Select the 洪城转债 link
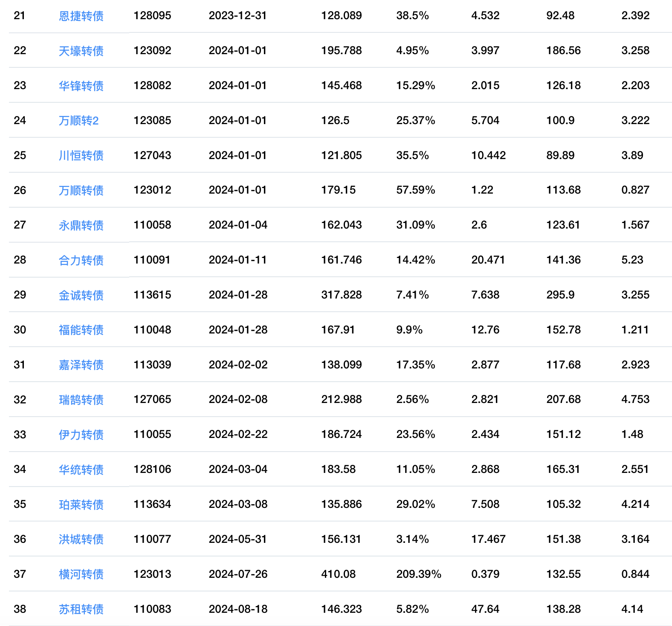The image size is (672, 626). tap(81, 539)
